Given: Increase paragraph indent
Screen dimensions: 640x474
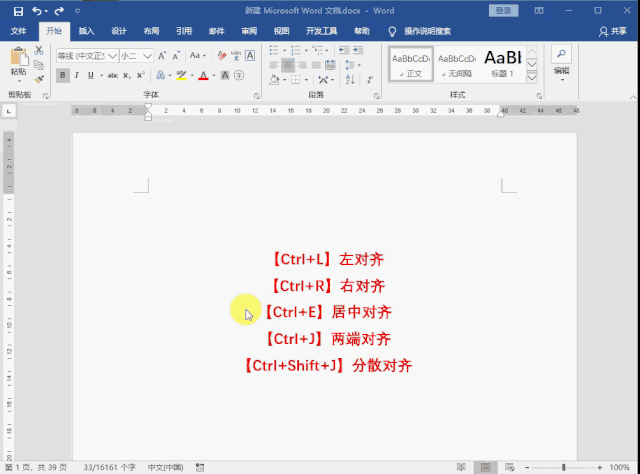Looking at the screenshot, I should point(358,50).
